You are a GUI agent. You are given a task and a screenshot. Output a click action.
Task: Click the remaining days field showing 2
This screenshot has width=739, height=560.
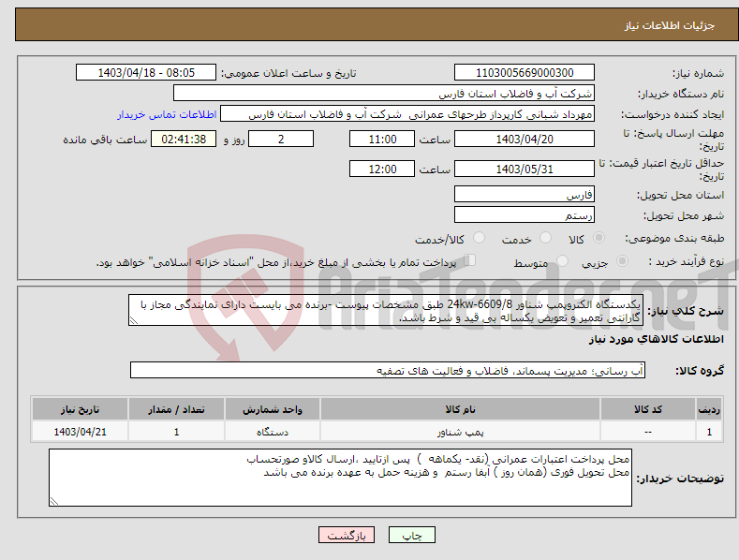tap(281, 139)
